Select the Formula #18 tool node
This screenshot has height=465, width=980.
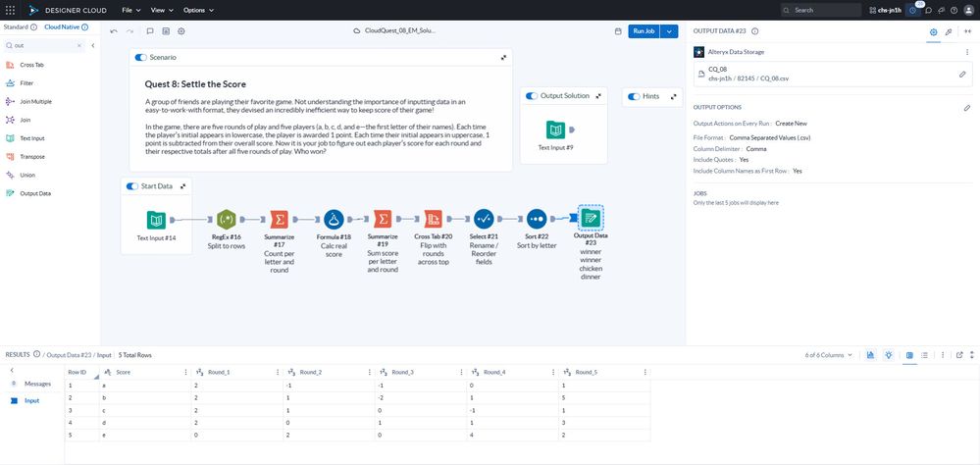click(x=334, y=220)
